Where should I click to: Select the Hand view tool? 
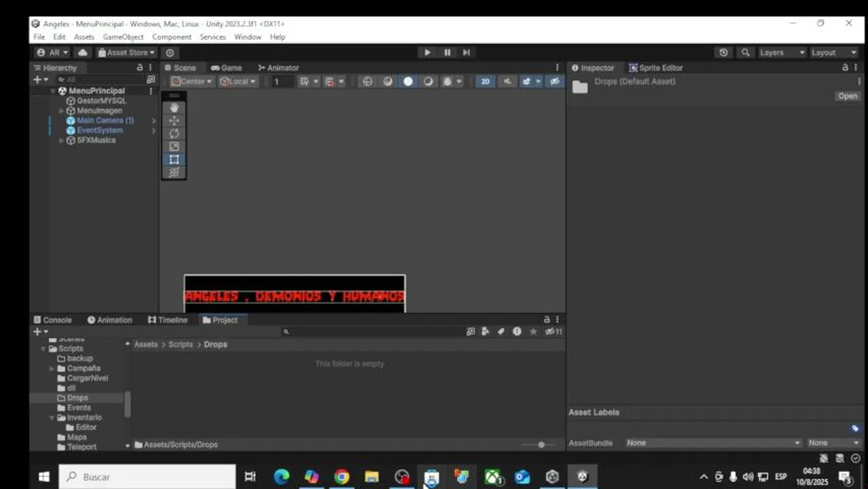pos(174,108)
